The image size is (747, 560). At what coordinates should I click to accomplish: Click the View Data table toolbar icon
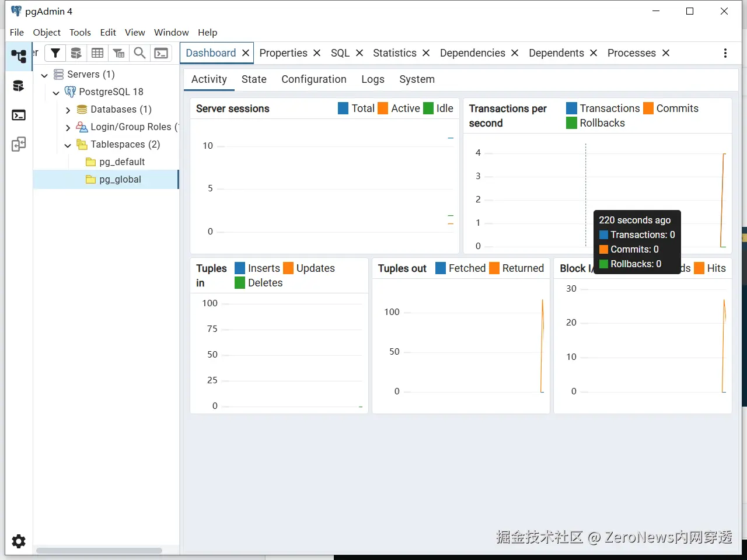pyautogui.click(x=97, y=53)
